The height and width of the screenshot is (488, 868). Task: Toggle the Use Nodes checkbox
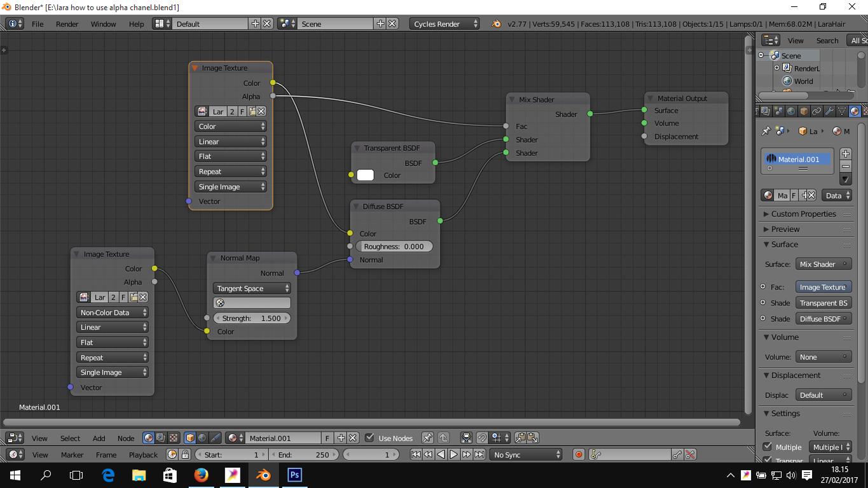pyautogui.click(x=369, y=438)
